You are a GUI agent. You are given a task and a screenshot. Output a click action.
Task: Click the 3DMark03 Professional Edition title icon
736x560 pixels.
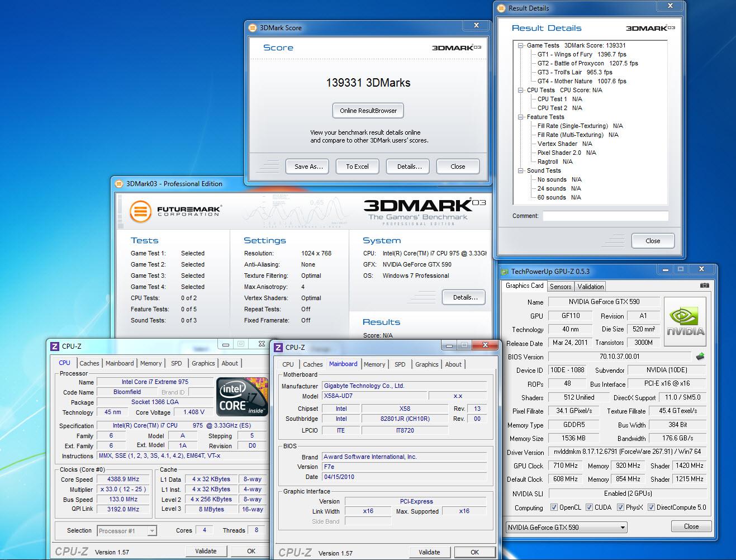coord(118,183)
